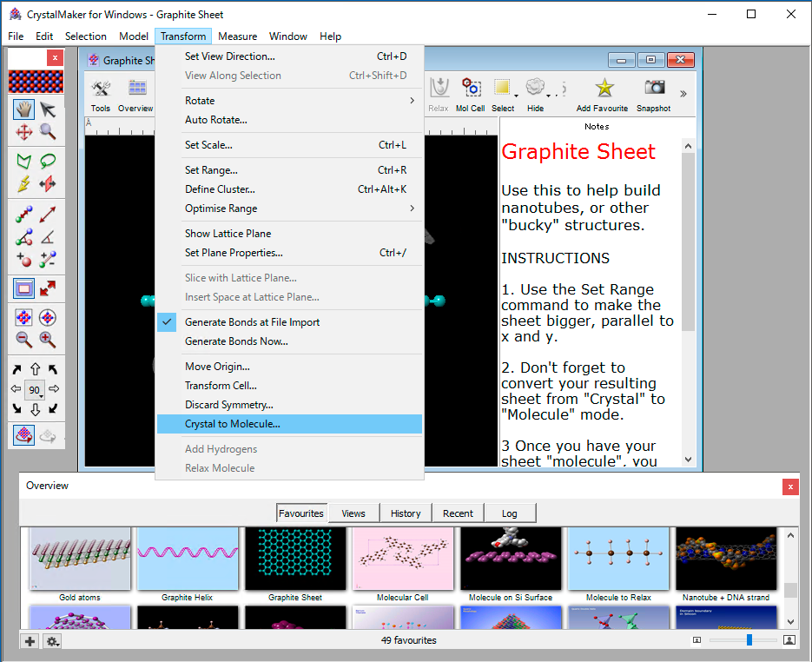Click Set View Direction menu entry
This screenshot has width=812, height=662.
coord(289,56)
